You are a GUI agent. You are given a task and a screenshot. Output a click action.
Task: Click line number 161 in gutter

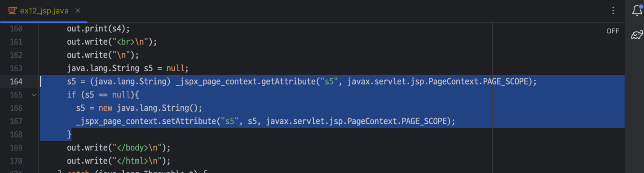16,42
